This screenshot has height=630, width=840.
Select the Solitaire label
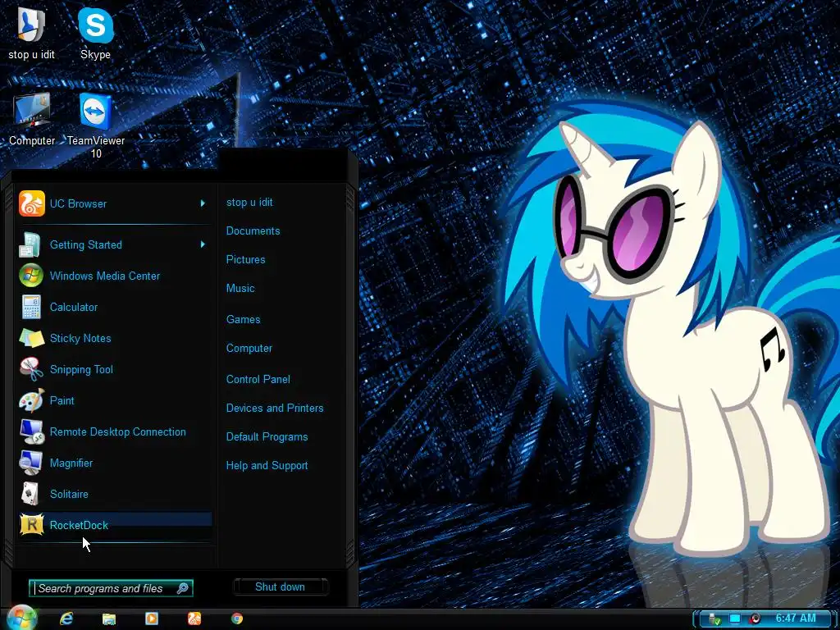coord(69,494)
